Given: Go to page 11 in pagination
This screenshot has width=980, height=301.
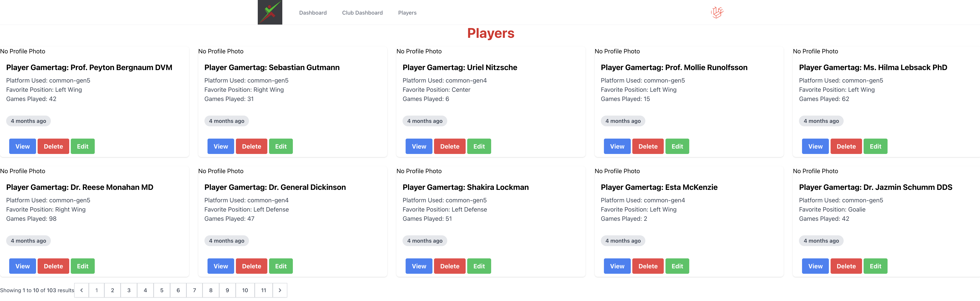Looking at the screenshot, I should 264,290.
